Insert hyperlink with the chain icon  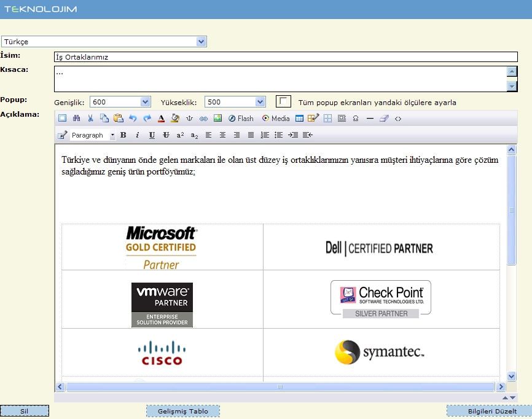(x=203, y=119)
